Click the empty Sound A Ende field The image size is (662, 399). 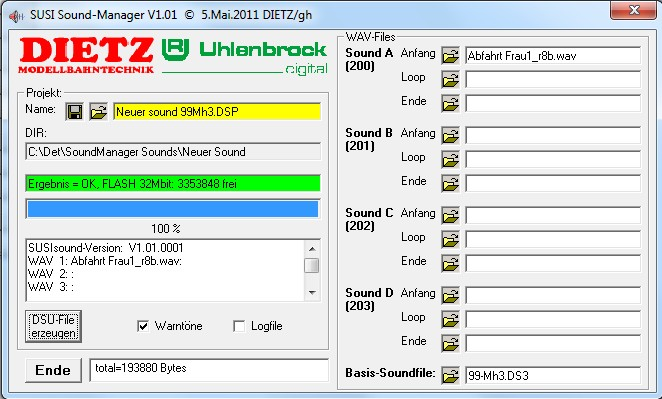pyautogui.click(x=553, y=103)
